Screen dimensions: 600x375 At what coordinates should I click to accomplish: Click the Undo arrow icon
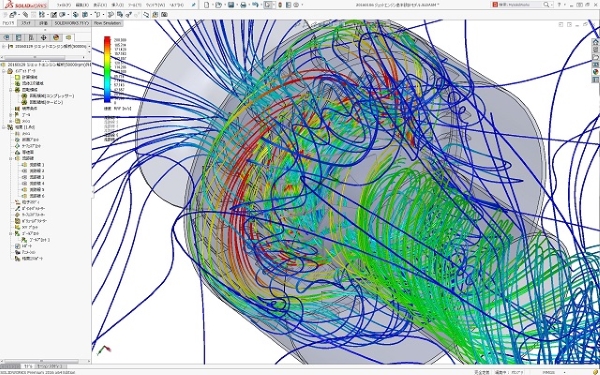[255, 5]
